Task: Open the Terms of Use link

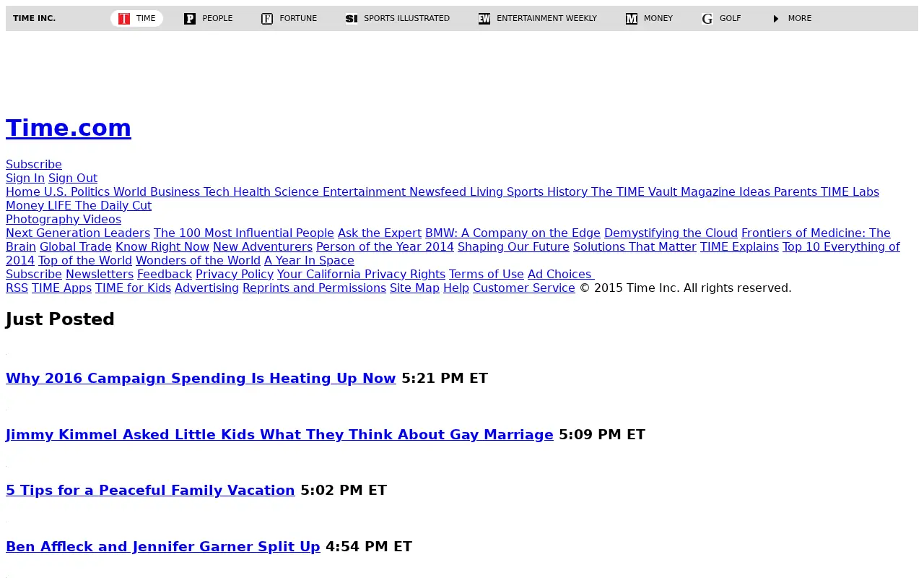Action: point(487,275)
